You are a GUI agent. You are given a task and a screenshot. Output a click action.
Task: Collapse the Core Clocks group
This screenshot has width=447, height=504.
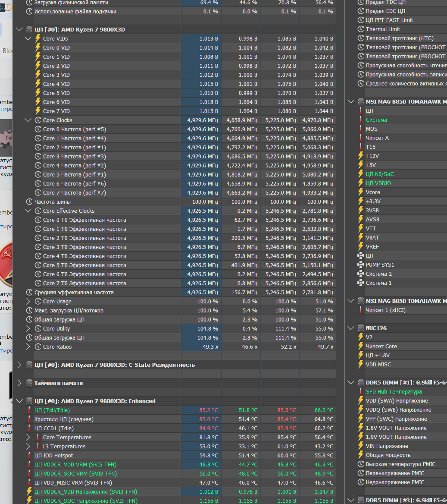click(28, 120)
